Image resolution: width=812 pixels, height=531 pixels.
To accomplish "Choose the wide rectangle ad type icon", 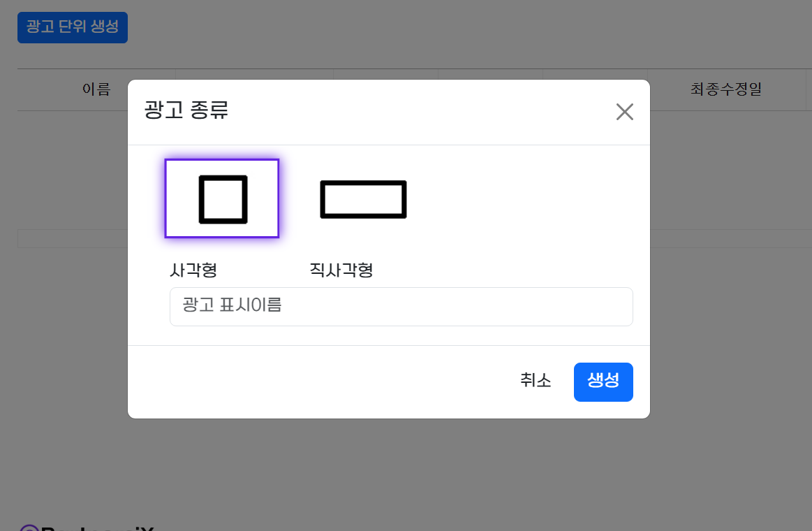I will pyautogui.click(x=363, y=199).
